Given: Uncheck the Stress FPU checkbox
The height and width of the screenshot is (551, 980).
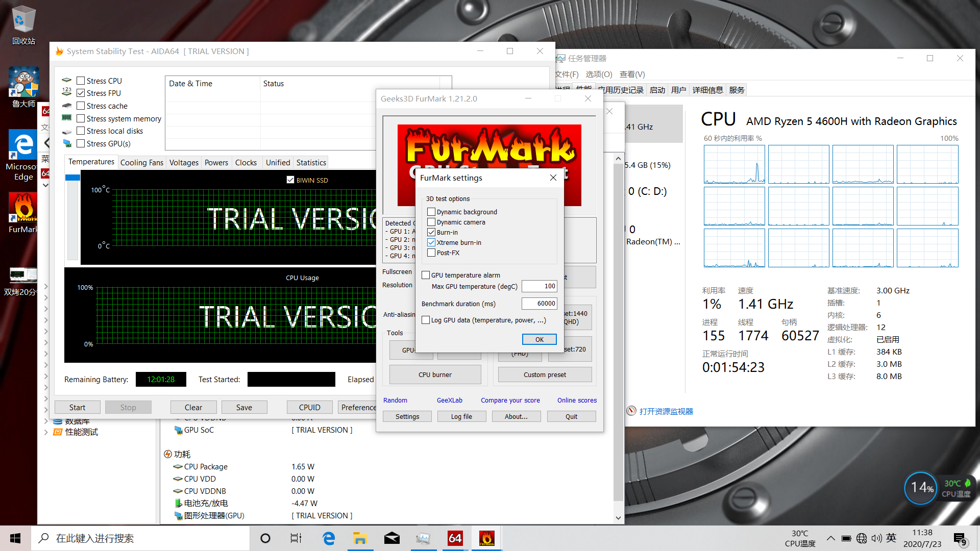Looking at the screenshot, I should pos(81,93).
